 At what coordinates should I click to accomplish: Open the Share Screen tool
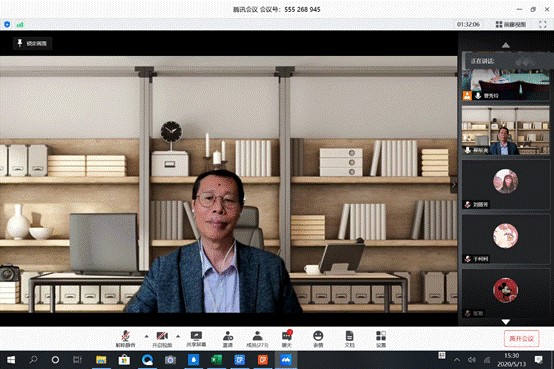coord(196,339)
